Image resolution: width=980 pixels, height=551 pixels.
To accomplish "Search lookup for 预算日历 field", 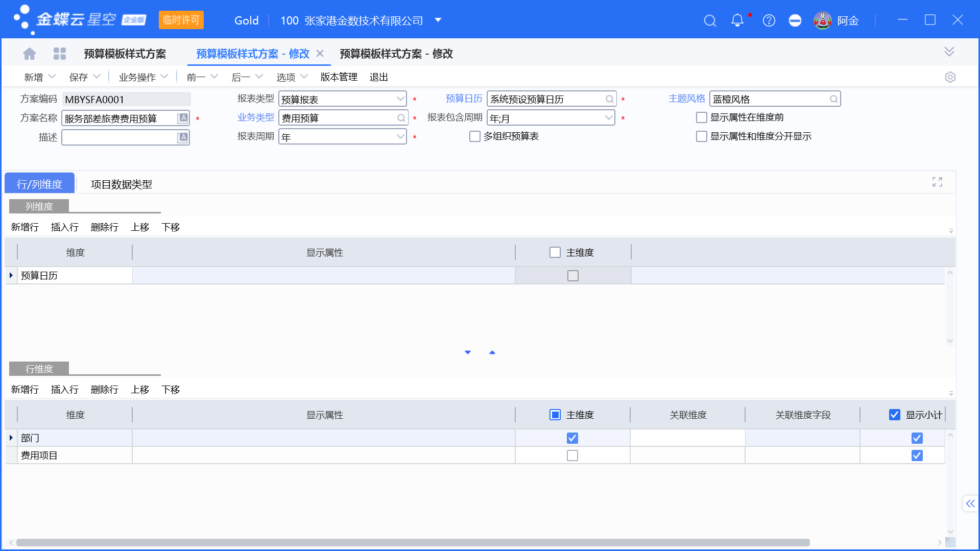I will (609, 99).
